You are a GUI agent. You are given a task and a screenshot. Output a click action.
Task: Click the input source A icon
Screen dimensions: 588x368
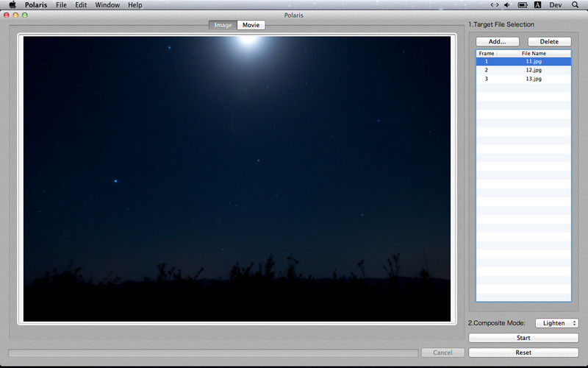[537, 5]
